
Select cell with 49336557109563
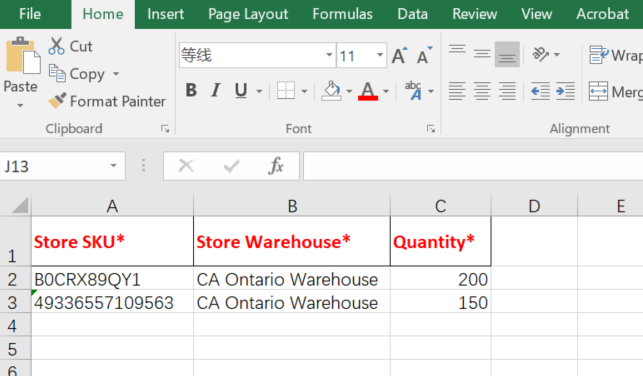[112, 303]
